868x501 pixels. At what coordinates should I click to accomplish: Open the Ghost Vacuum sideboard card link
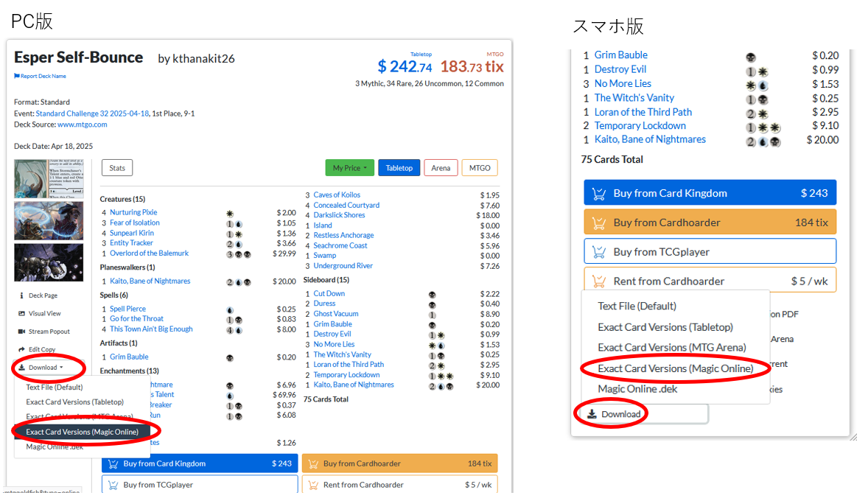coord(336,314)
